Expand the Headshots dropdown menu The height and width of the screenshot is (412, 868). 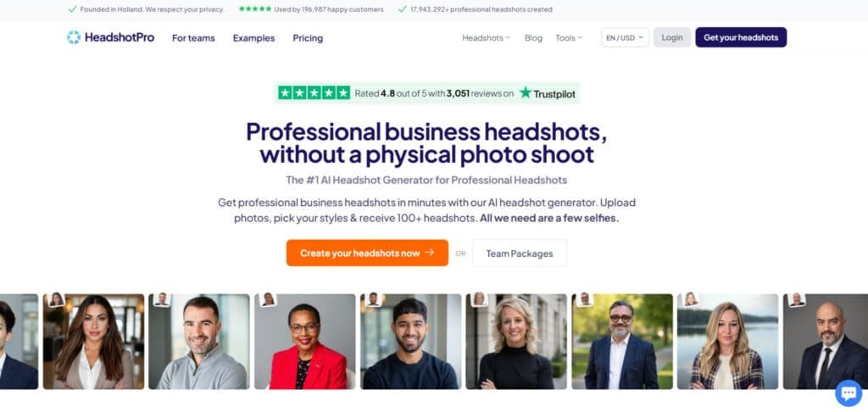coord(486,37)
